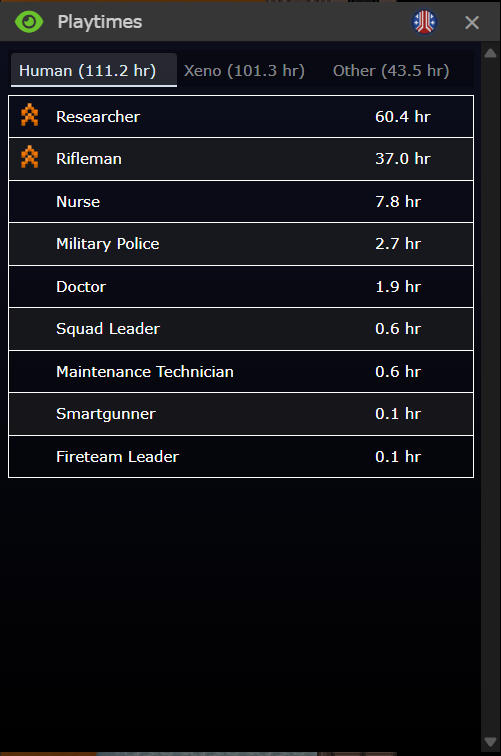
Task: Click the red and blue faction emblem icon
Action: [424, 22]
